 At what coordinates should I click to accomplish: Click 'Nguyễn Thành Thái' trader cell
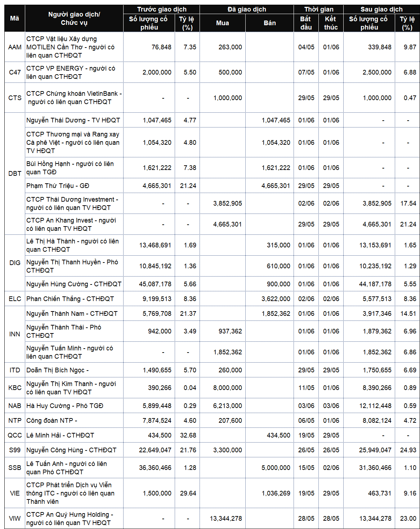click(x=74, y=331)
